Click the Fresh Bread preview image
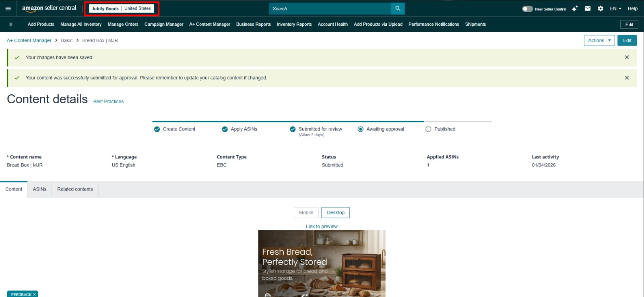The image size is (644, 297). 322,264
